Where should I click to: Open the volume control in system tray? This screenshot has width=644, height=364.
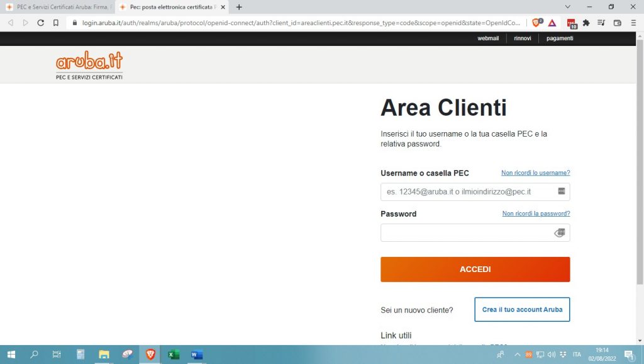[x=552, y=354]
